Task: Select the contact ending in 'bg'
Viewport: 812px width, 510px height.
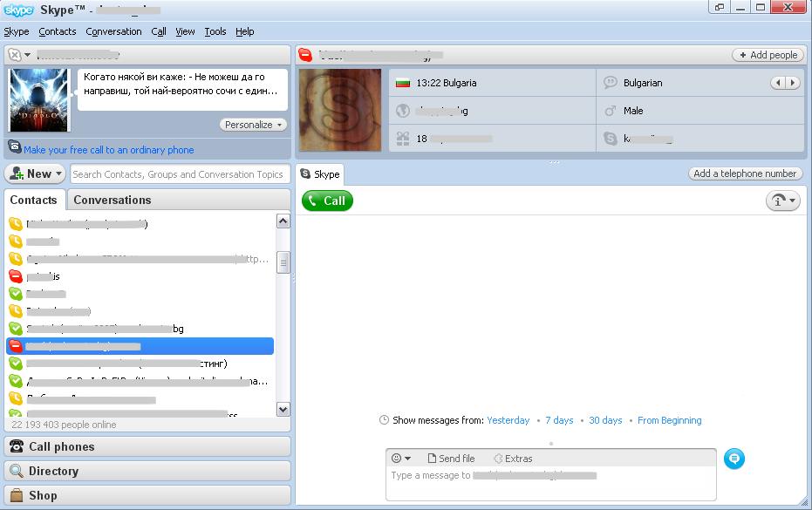Action: coord(140,329)
